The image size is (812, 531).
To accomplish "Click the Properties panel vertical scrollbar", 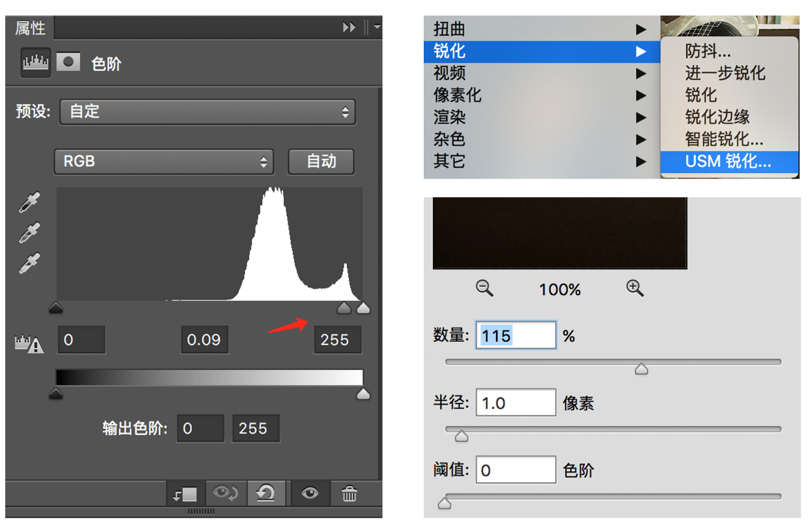I will 379,283.
